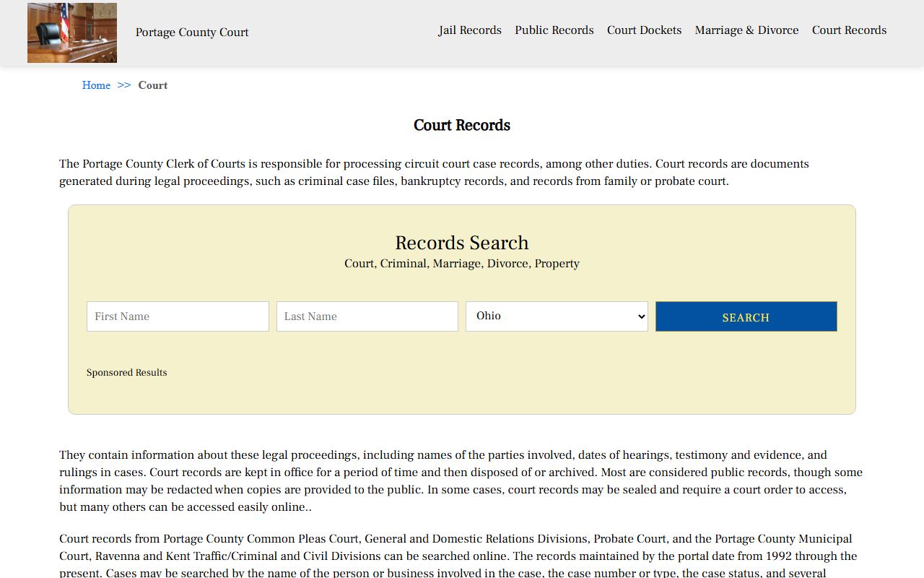Click the Records Search heading
This screenshot has width=924, height=578.
point(462,243)
